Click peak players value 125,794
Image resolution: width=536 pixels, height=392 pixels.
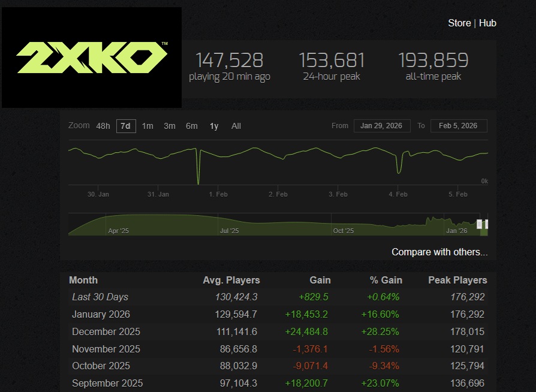tap(467, 366)
